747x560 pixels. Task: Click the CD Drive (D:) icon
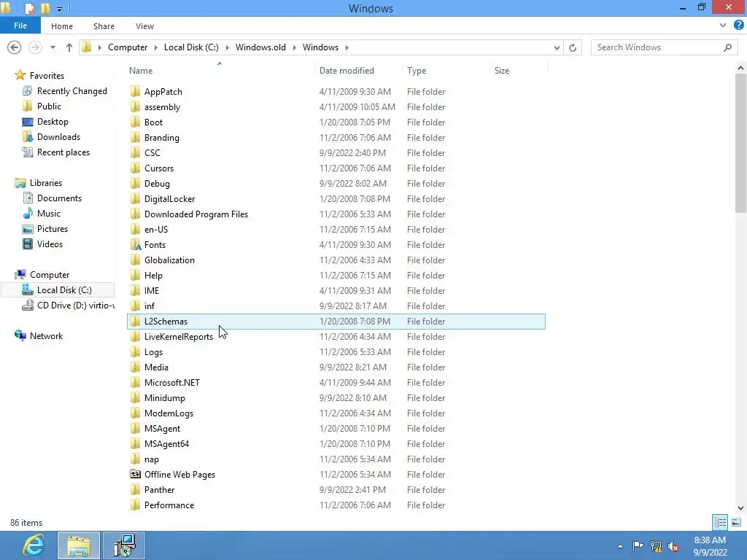click(28, 306)
